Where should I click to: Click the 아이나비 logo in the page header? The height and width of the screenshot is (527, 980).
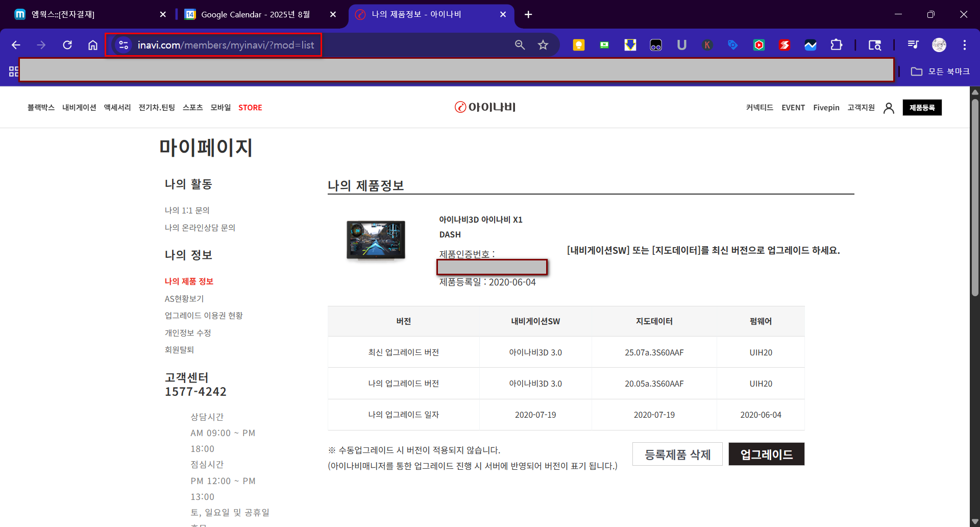[x=484, y=107]
